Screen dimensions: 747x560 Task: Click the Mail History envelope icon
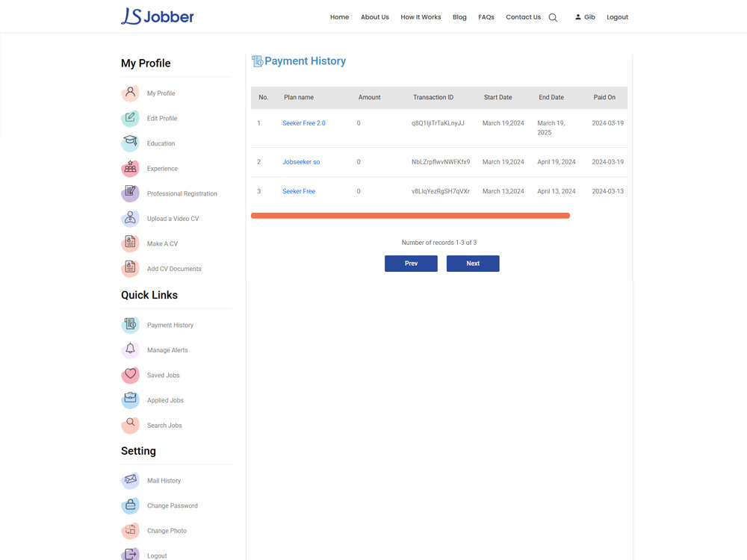tap(130, 480)
